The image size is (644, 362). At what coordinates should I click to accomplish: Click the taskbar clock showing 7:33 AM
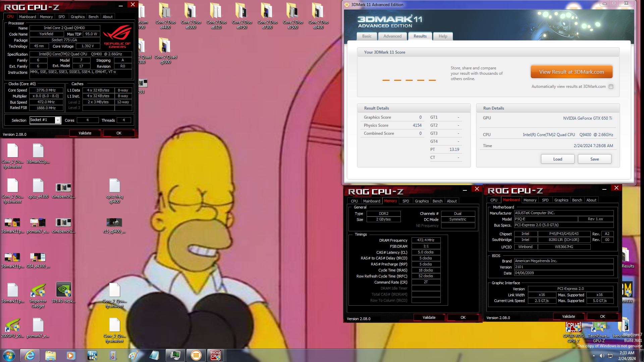[627, 355]
